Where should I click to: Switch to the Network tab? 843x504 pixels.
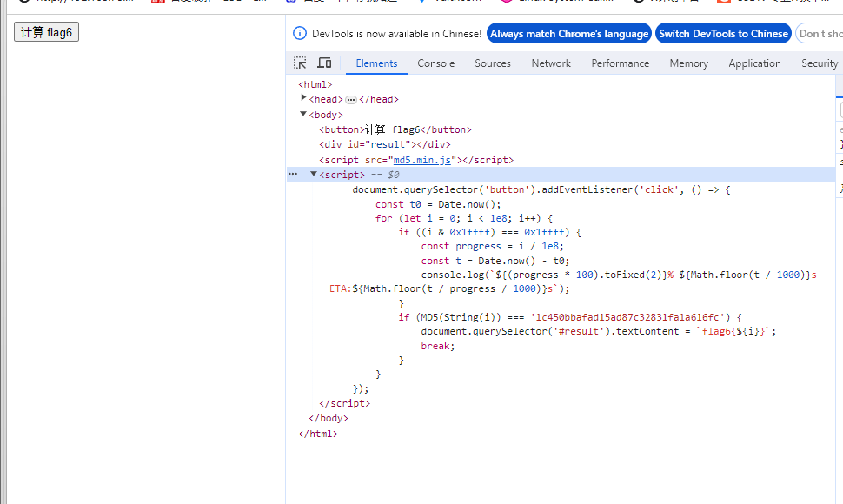pos(551,63)
